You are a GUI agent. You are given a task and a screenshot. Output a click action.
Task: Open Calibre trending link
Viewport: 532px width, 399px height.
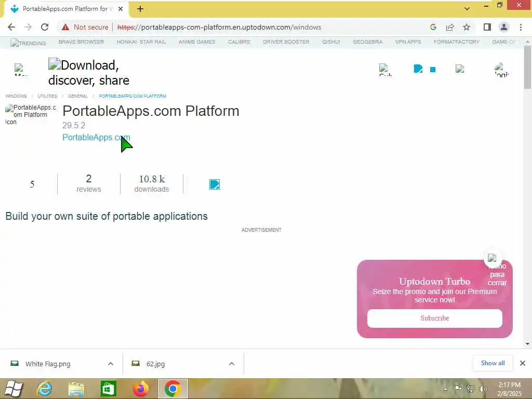(x=239, y=42)
